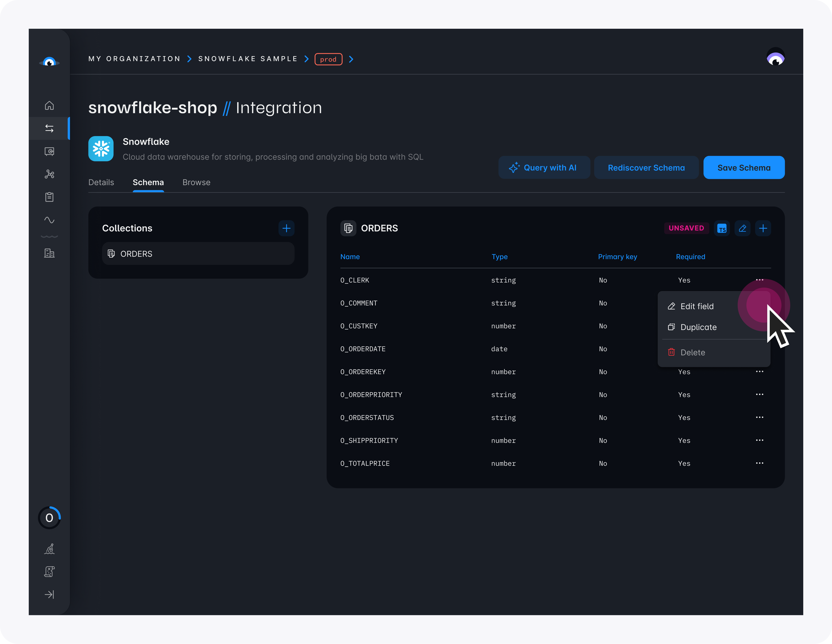Add a new collection with plus icon
Image resolution: width=832 pixels, height=644 pixels.
click(x=286, y=228)
